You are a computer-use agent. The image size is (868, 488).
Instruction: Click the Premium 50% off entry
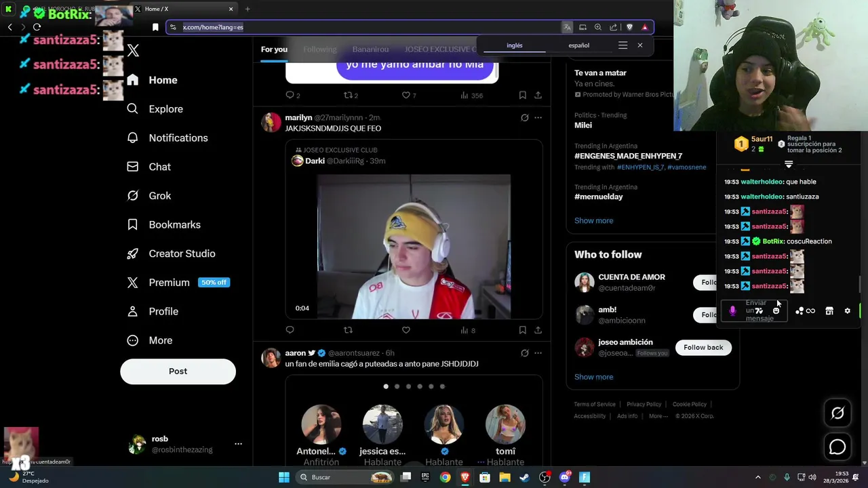(x=178, y=283)
